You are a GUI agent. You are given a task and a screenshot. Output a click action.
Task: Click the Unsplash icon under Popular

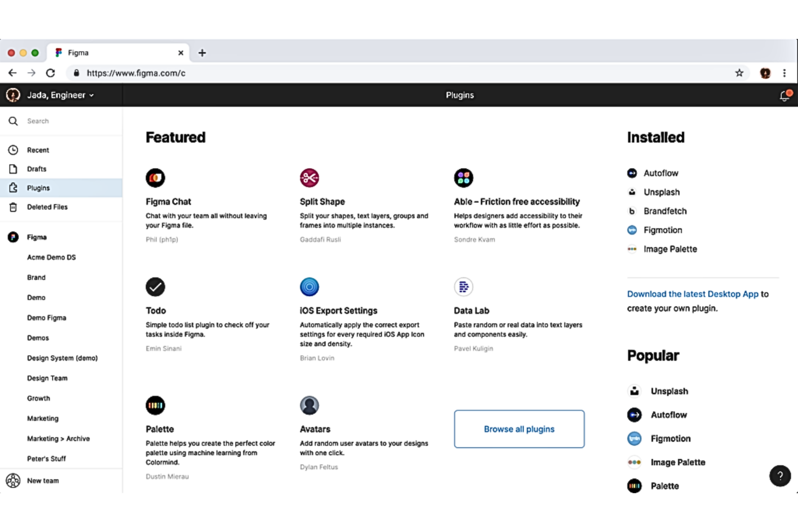coord(635,391)
